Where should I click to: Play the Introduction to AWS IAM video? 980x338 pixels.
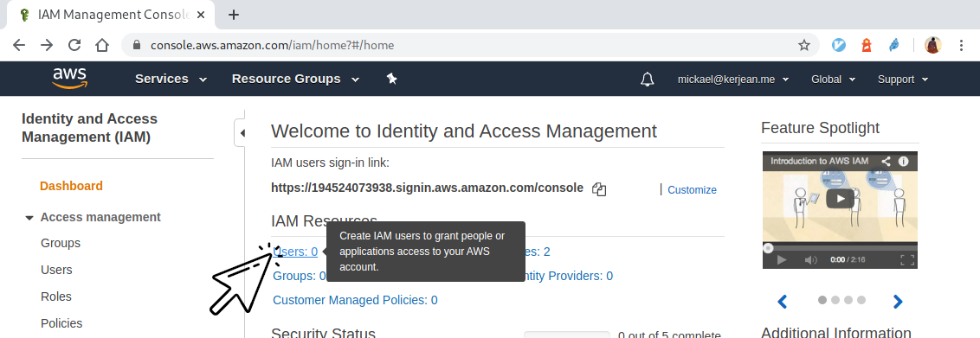tap(840, 199)
